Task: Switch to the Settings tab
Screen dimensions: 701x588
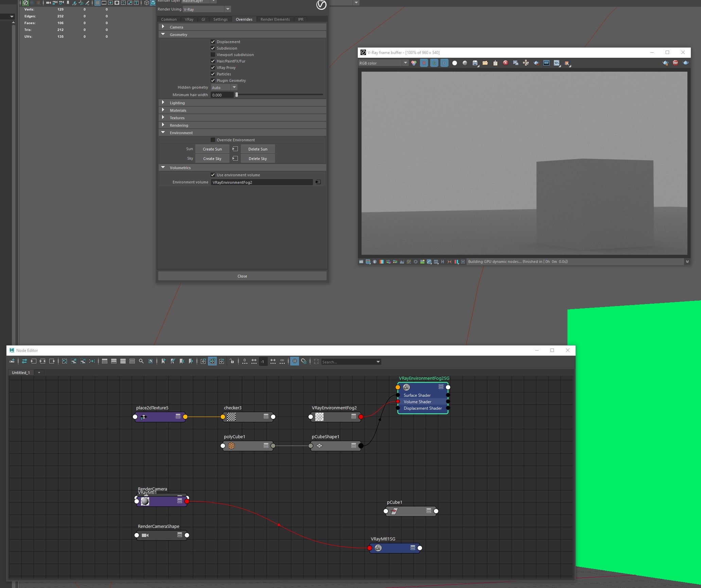Action: (x=220, y=19)
